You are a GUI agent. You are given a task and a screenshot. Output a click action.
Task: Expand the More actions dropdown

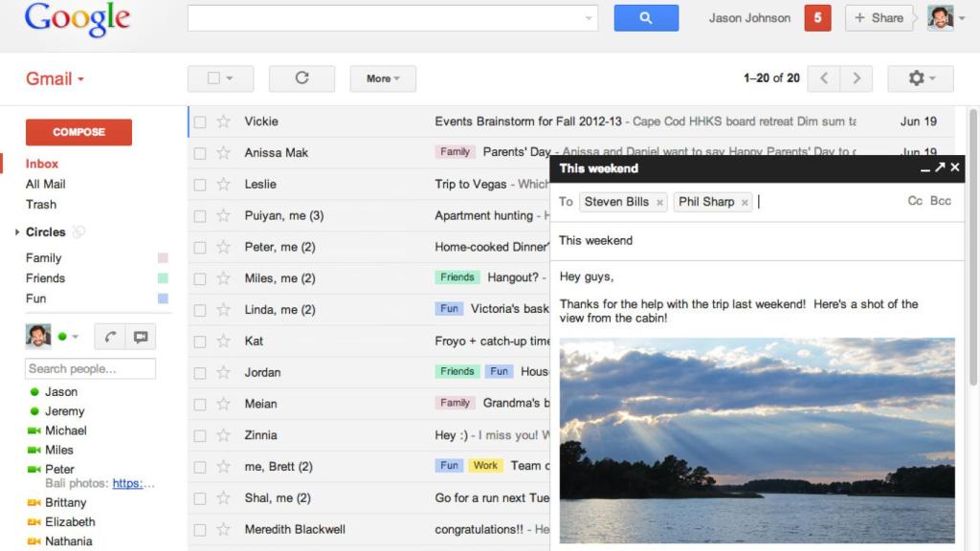[x=383, y=78]
